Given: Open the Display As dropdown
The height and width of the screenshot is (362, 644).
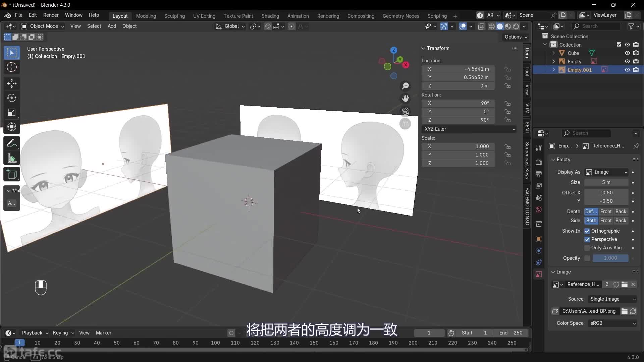Looking at the screenshot, I should (x=606, y=172).
